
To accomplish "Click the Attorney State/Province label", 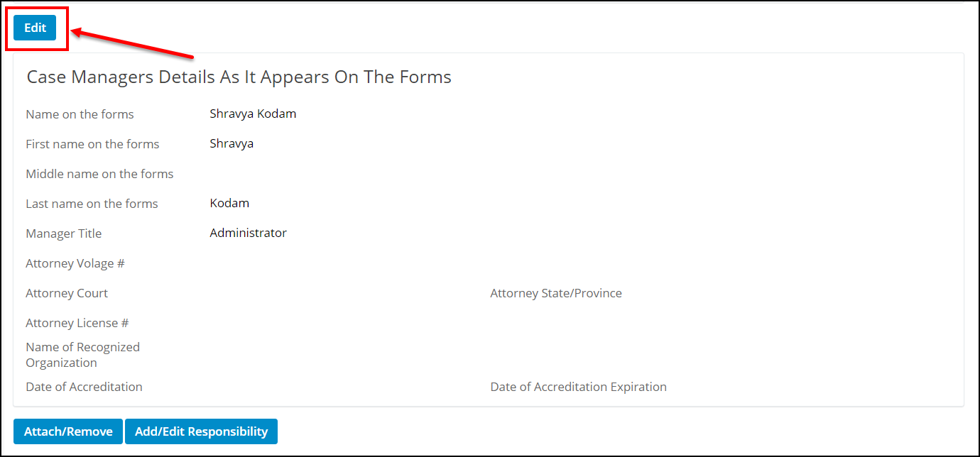I will click(556, 292).
